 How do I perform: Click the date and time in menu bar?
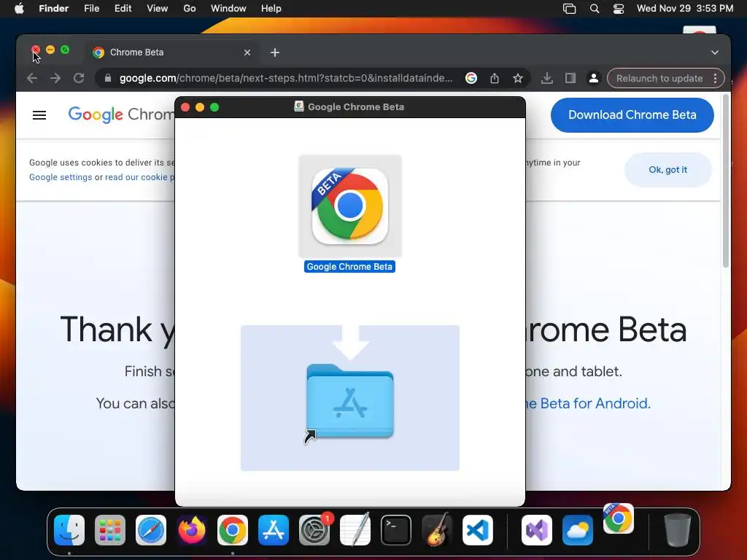click(x=685, y=9)
